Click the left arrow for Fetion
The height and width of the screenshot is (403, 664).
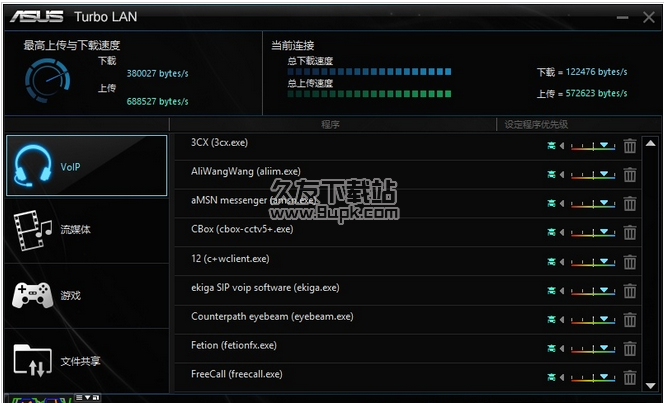click(x=562, y=348)
